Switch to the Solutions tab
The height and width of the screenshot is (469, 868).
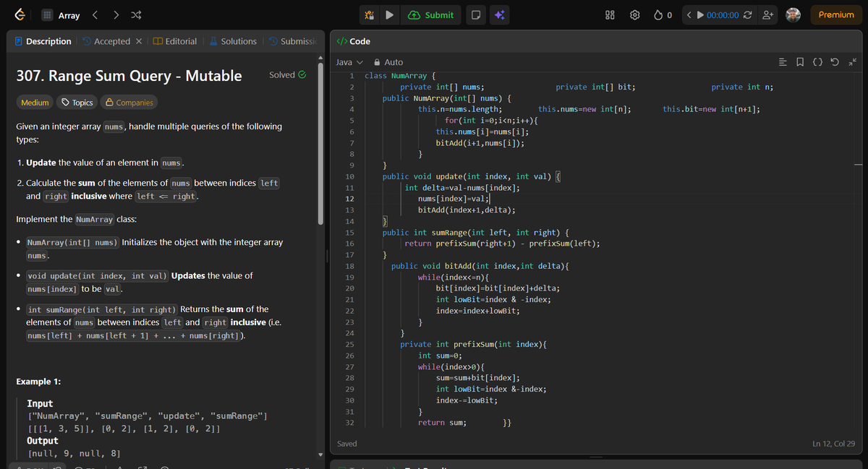click(x=233, y=41)
